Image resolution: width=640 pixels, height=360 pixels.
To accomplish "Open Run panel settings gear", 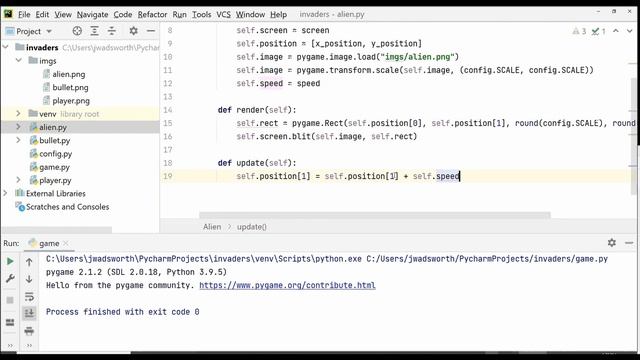I will pos(611,243).
